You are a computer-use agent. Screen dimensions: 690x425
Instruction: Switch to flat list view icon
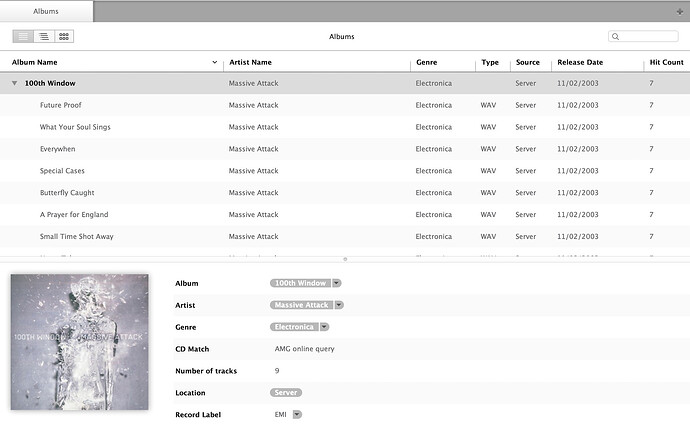point(23,36)
